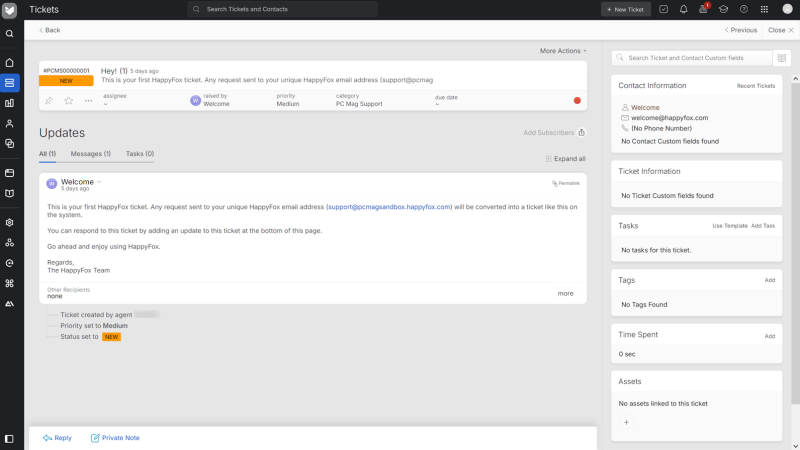This screenshot has width=800, height=450.
Task: Switch to the Messages (1) tab
Action: point(90,154)
